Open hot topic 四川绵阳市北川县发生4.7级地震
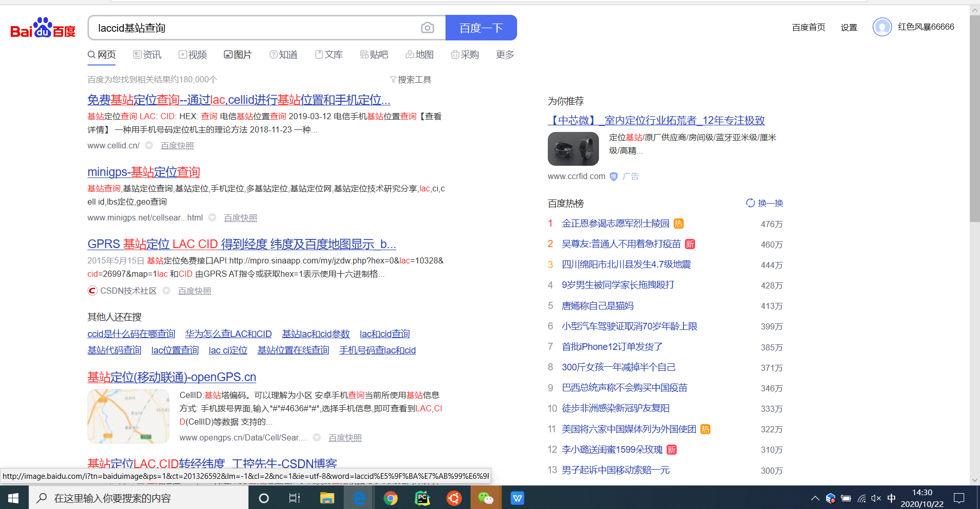The width and height of the screenshot is (980, 509). [x=627, y=264]
